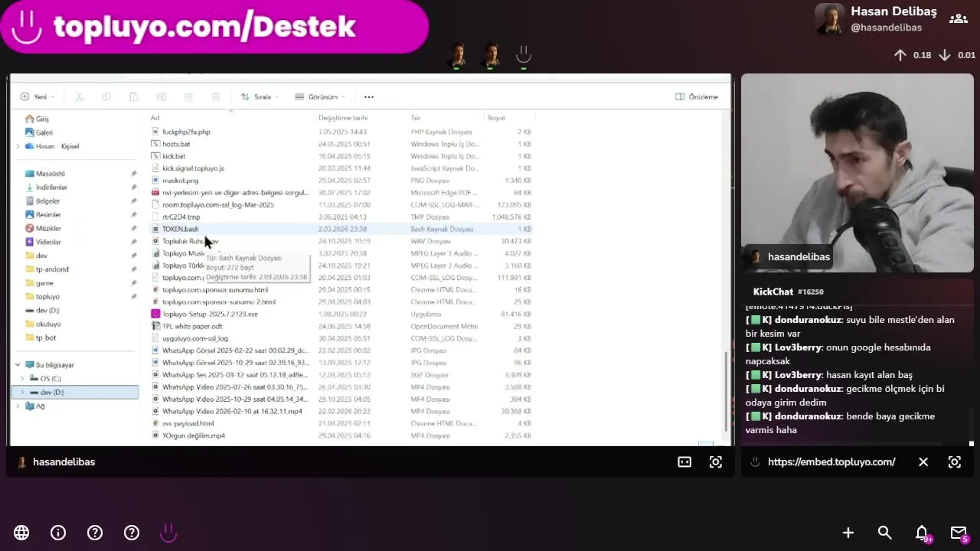
Task: Select the kick.signal.topluyo.js file
Action: [x=193, y=168]
